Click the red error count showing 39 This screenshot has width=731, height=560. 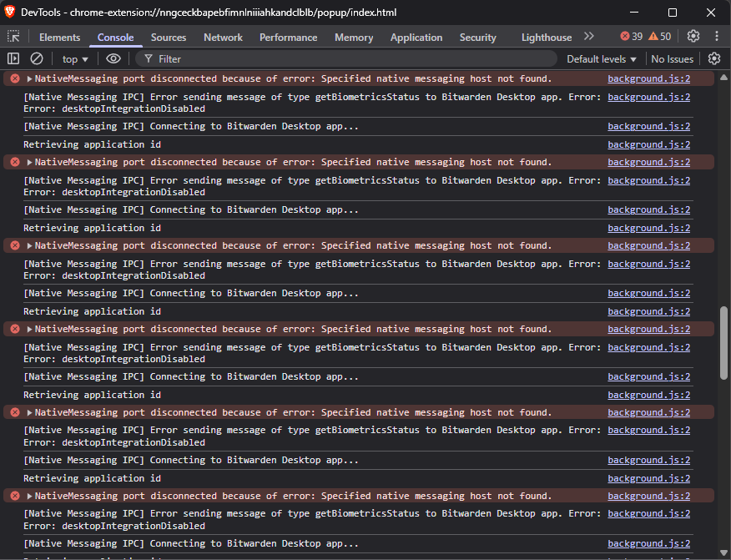coord(631,37)
